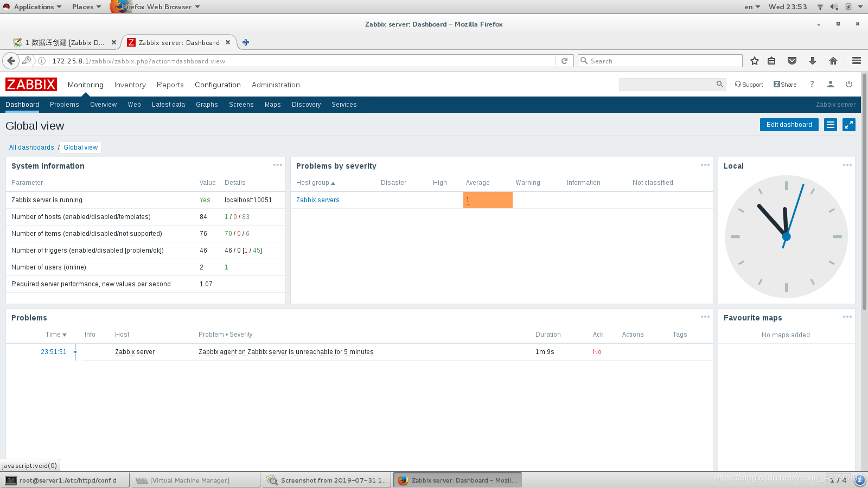
Task: Open Problems by severity widget options dots
Action: coord(705,165)
